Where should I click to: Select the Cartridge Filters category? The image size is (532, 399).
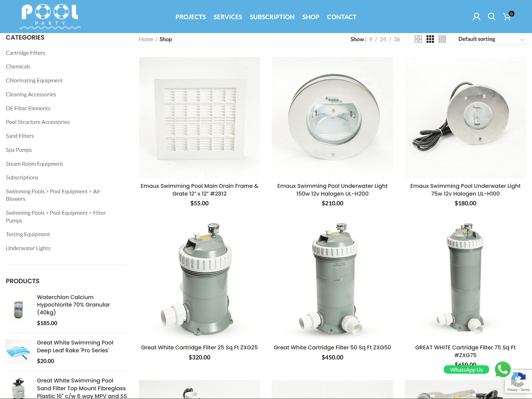point(25,53)
